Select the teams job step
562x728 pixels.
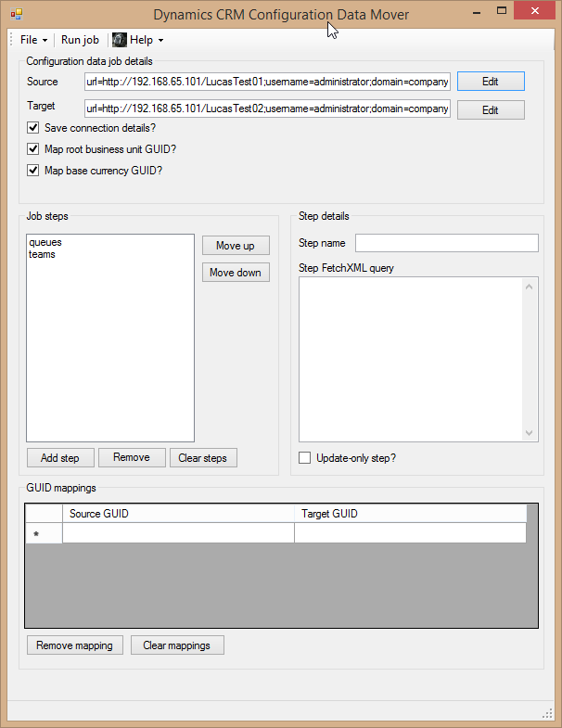pos(110,254)
